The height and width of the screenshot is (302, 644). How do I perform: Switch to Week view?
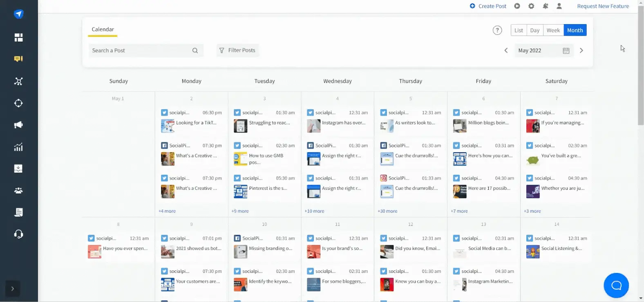(553, 30)
